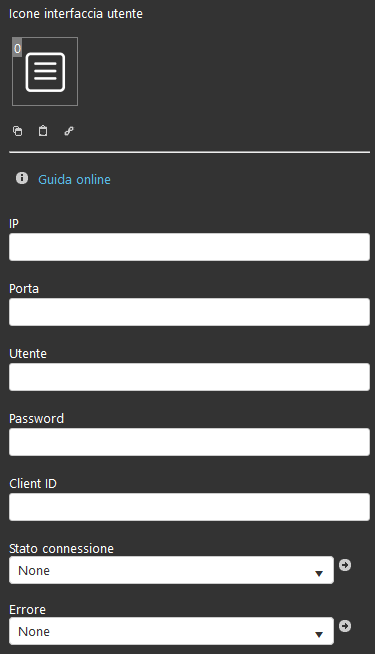The width and height of the screenshot is (375, 654).
Task: Click arrow-circle icon next to Stato connessione
Action: tap(345, 565)
